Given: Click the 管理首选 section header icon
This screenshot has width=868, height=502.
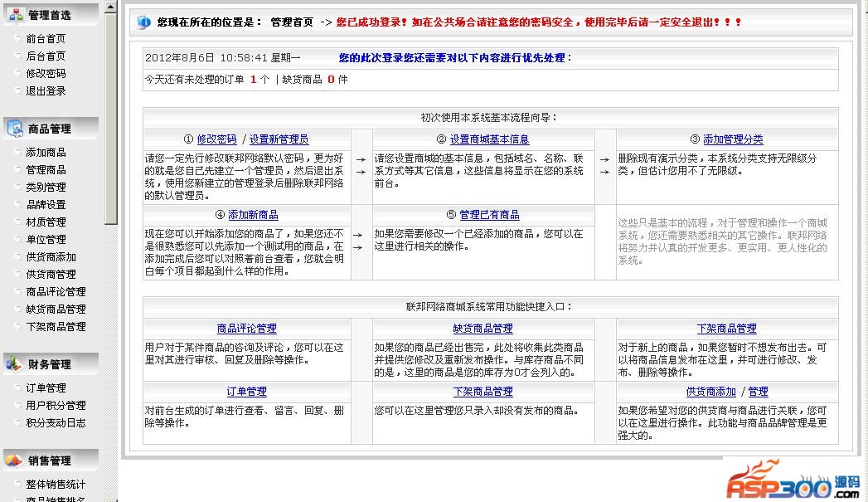Looking at the screenshot, I should tap(16, 15).
